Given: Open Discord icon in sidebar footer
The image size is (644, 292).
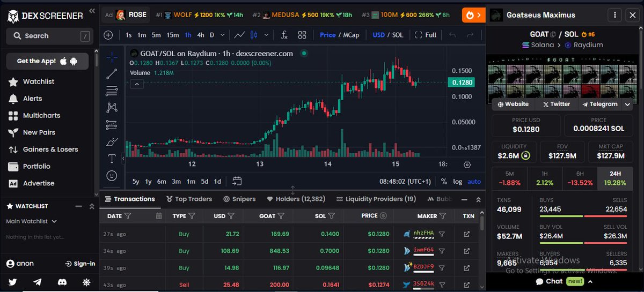Looking at the screenshot, I should (x=62, y=282).
